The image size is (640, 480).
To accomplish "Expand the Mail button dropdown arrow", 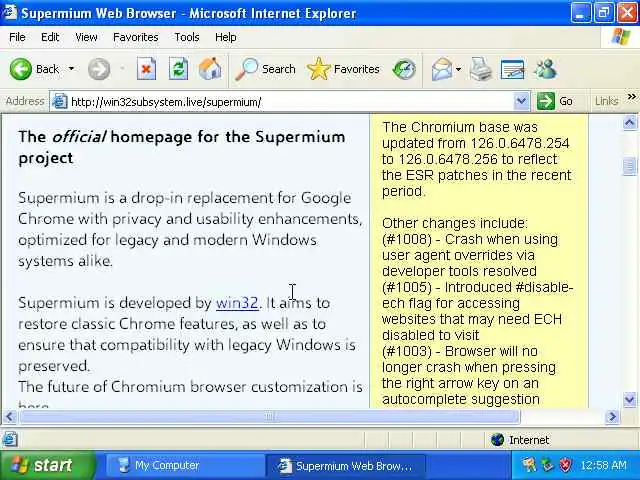I will click(x=458, y=69).
